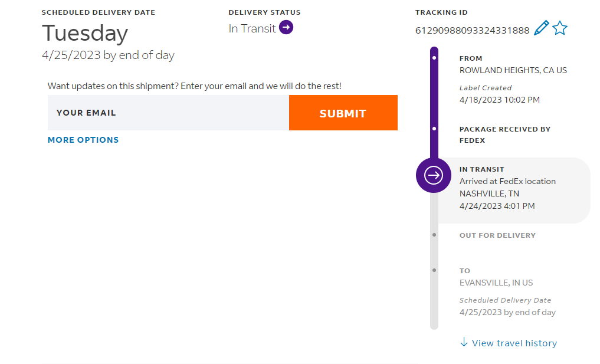600x364 pixels.
Task: Click the Out for Delivery step label
Action: [x=497, y=235]
